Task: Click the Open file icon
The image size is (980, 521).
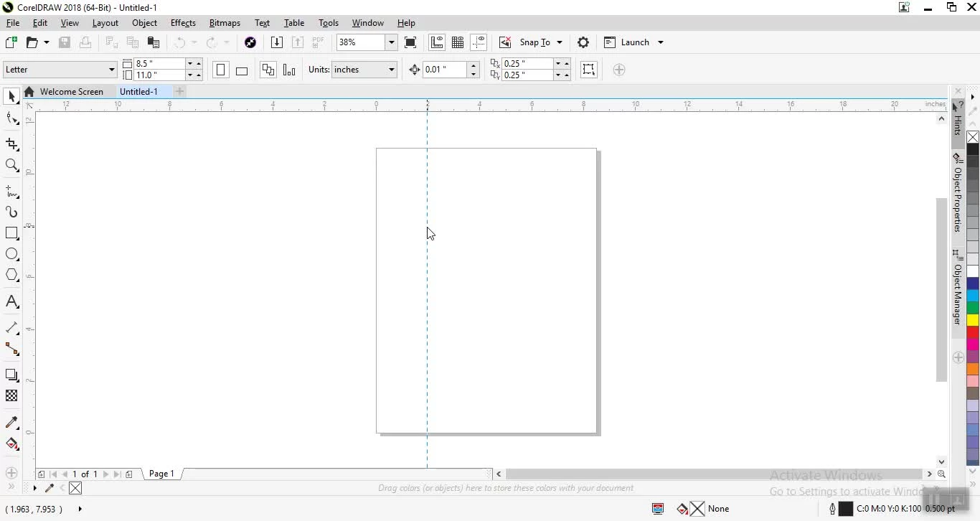Action: click(x=32, y=42)
